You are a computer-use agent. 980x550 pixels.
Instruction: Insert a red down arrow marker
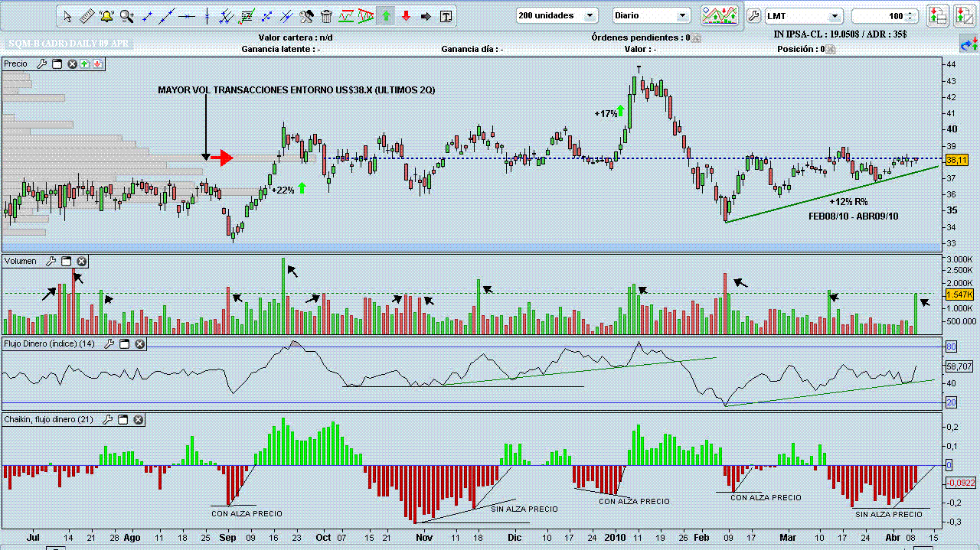407,15
